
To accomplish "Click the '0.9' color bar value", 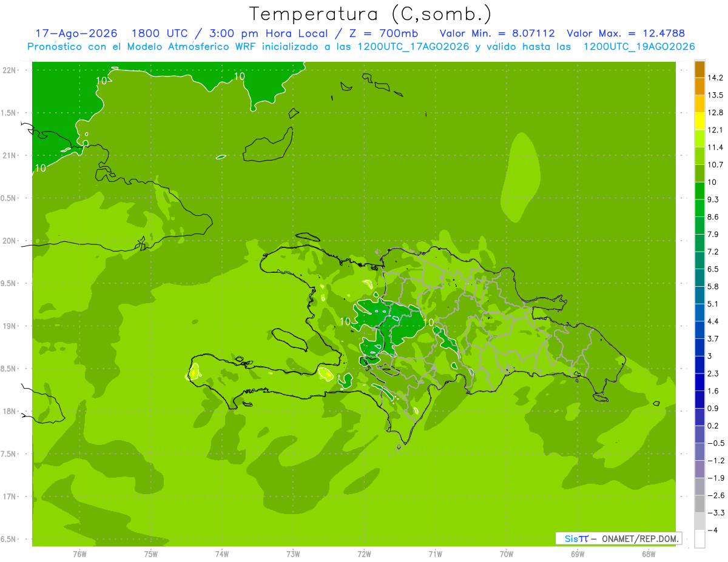I will click(713, 408).
